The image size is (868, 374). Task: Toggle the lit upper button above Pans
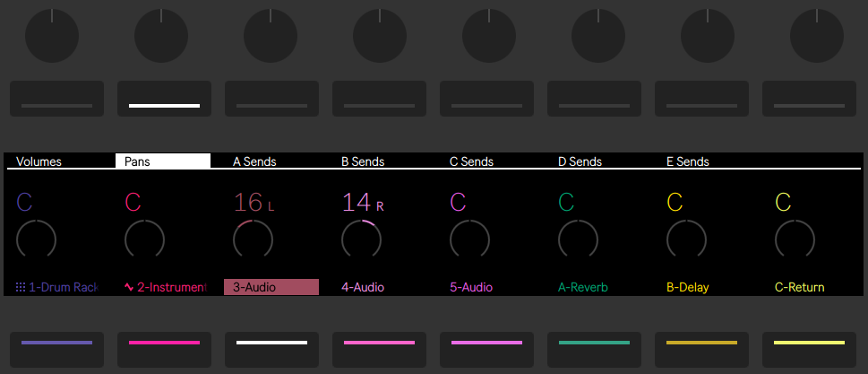click(165, 99)
